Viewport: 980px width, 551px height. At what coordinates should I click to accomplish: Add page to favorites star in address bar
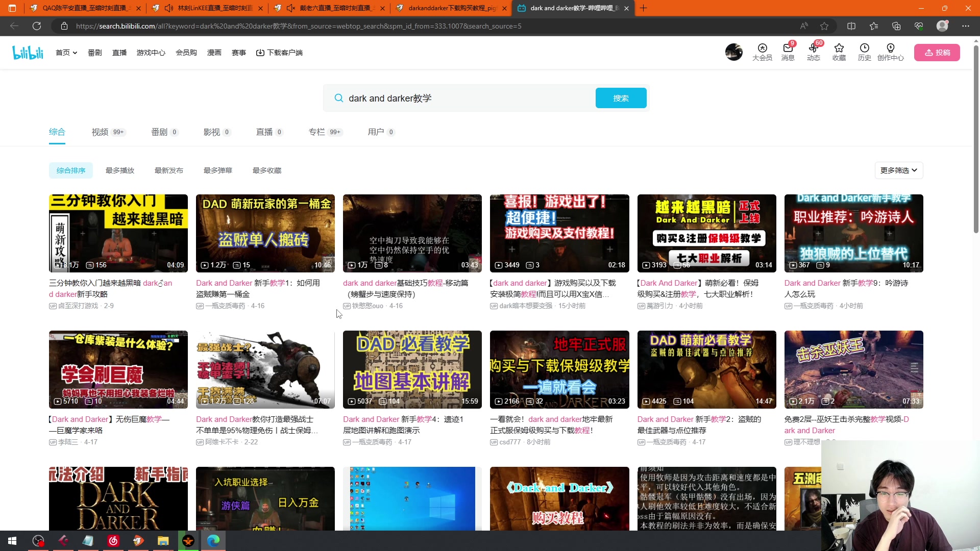pyautogui.click(x=824, y=26)
